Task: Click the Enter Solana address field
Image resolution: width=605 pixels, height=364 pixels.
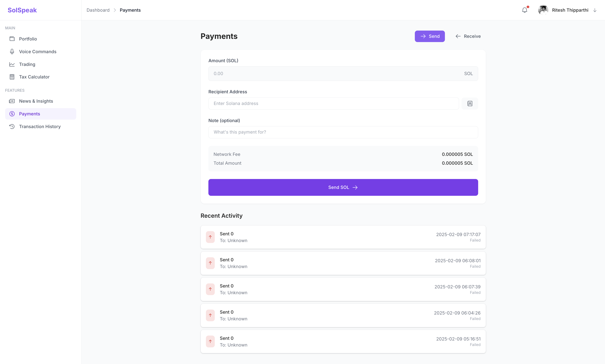Action: 333,104
